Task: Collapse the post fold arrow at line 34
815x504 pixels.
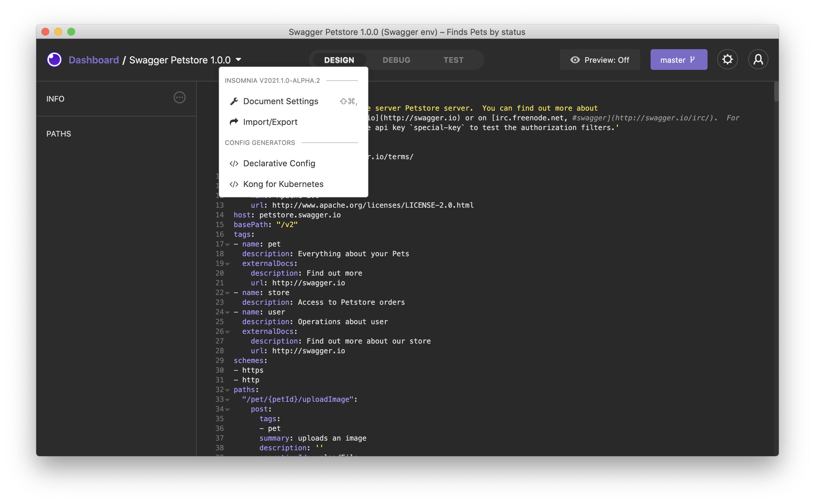Action: (228, 410)
